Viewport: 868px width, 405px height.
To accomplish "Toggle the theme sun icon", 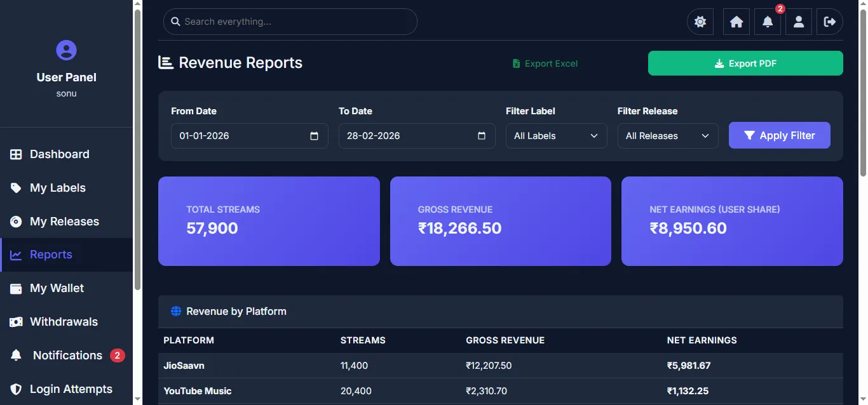I will [700, 22].
